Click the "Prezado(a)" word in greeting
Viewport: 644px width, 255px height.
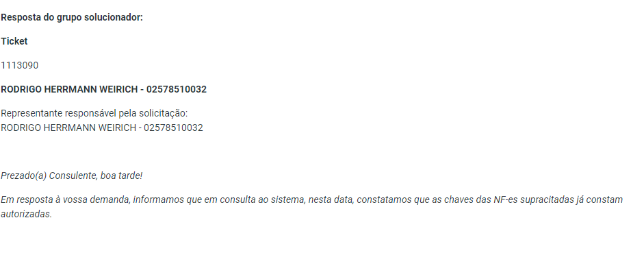click(x=23, y=176)
